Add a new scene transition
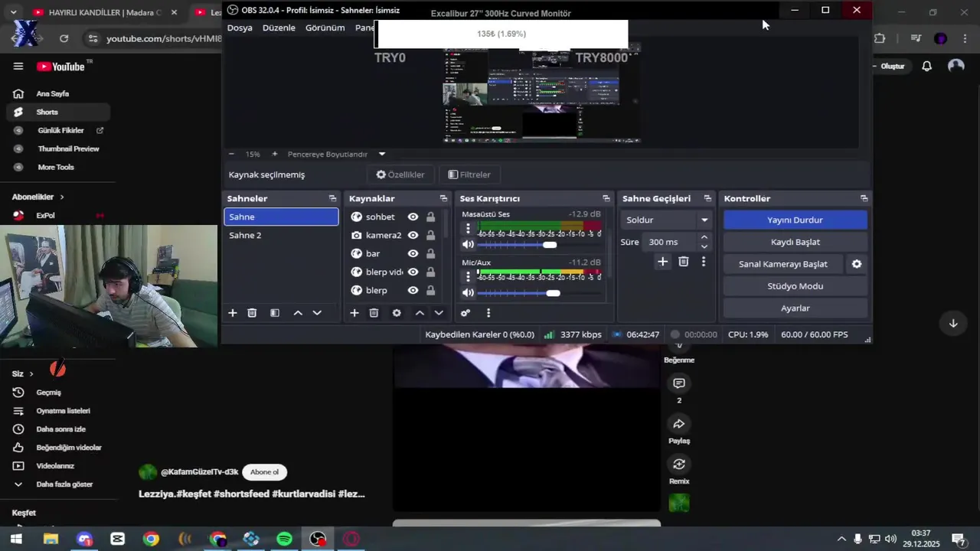The width and height of the screenshot is (980, 551). 663,262
